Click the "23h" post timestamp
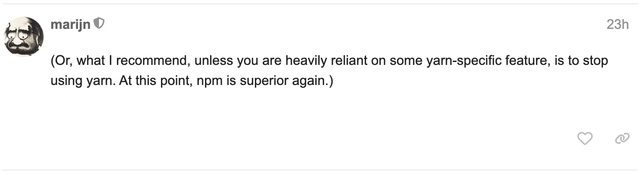 point(617,25)
